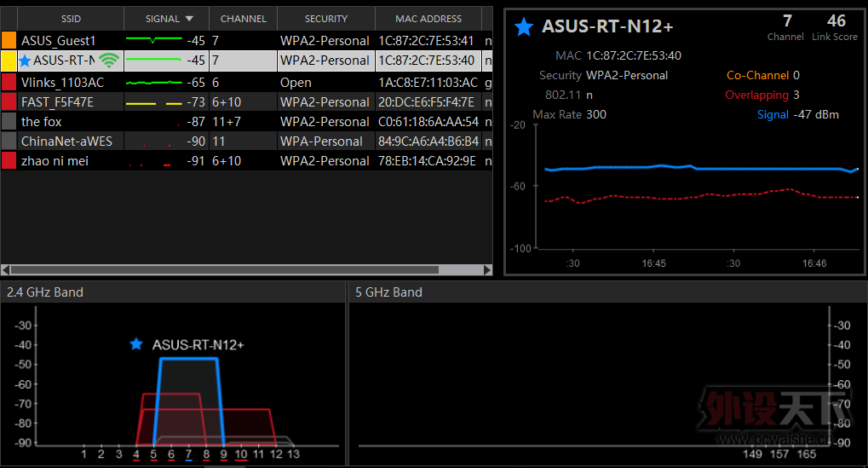Click the gray swatch beside the fox

point(9,121)
